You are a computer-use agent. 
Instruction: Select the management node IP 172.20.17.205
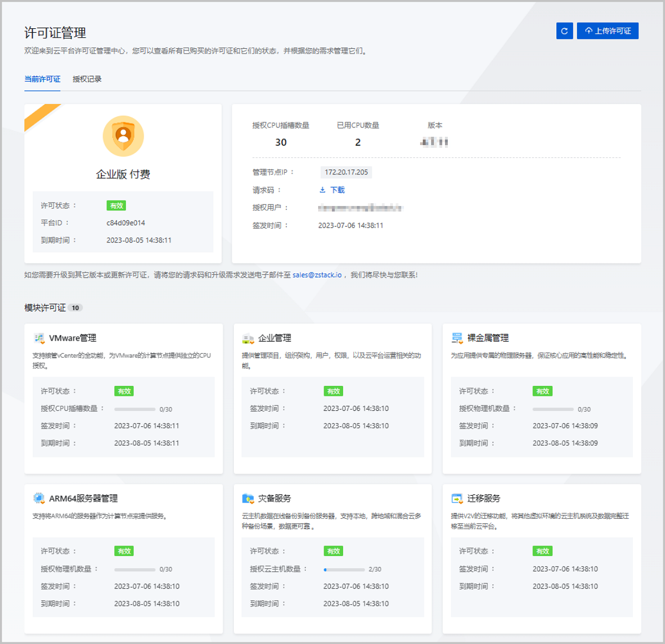346,172
